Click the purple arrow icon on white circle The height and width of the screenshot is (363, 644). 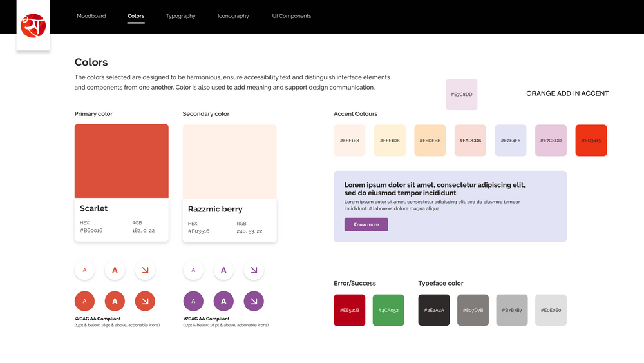coord(254,270)
